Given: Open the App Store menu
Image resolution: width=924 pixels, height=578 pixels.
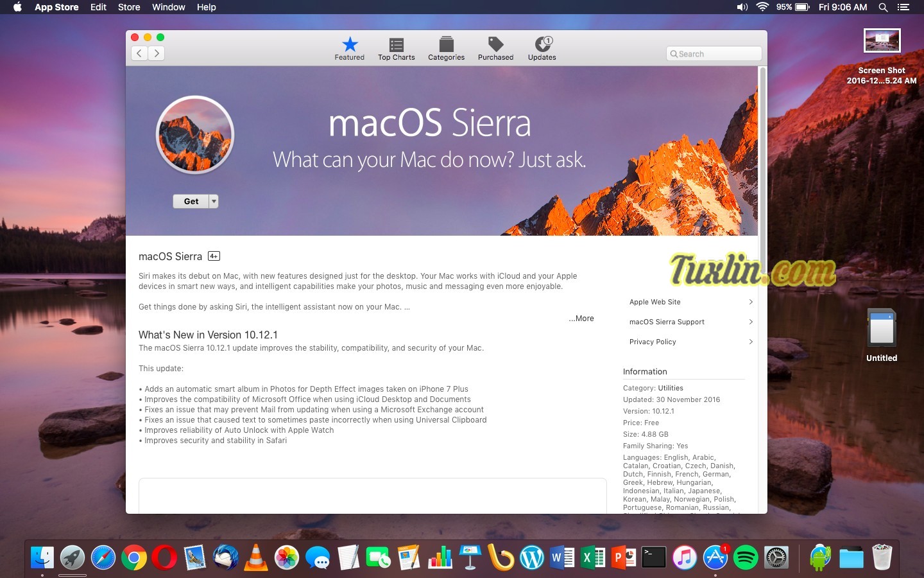Looking at the screenshot, I should click(x=56, y=7).
